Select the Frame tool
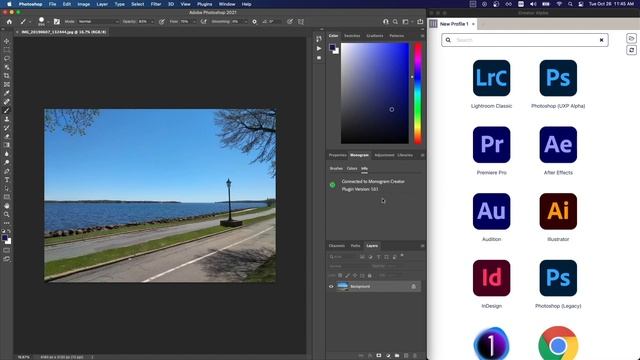Image resolution: width=640 pixels, height=360 pixels. pyautogui.click(x=7, y=84)
